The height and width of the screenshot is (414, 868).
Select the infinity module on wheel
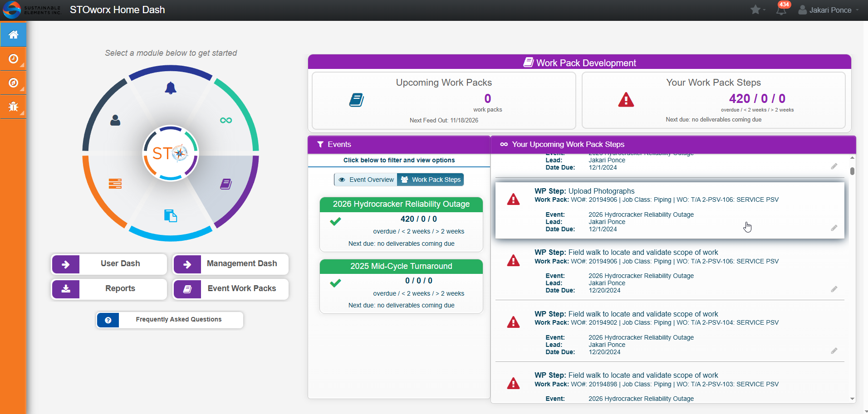point(226,120)
